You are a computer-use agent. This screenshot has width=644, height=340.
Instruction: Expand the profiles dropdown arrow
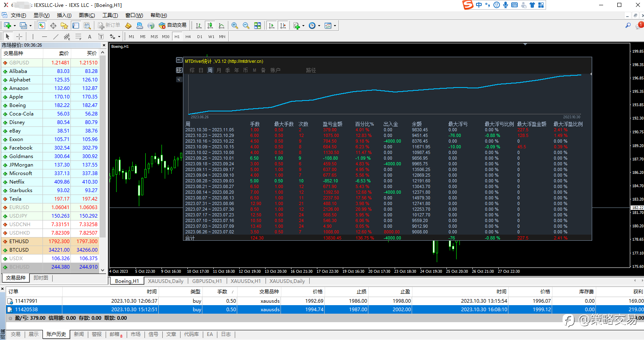coord(31,26)
